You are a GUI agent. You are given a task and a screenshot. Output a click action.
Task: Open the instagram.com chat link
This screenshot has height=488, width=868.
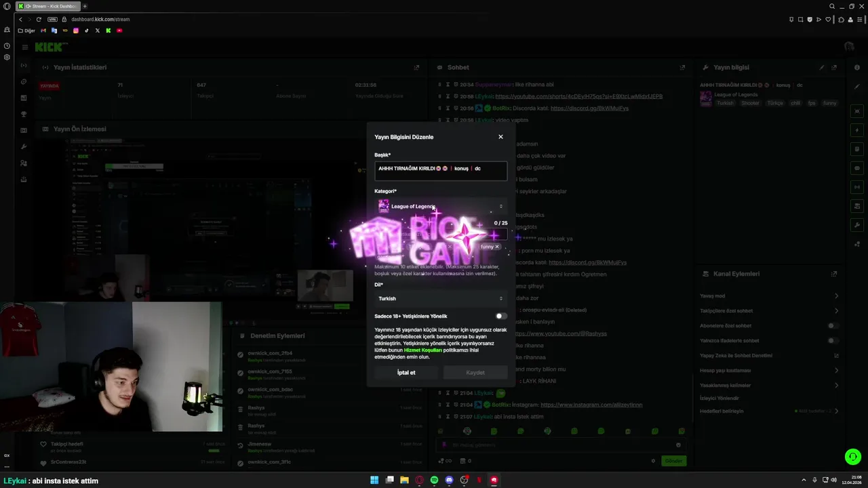click(x=591, y=405)
